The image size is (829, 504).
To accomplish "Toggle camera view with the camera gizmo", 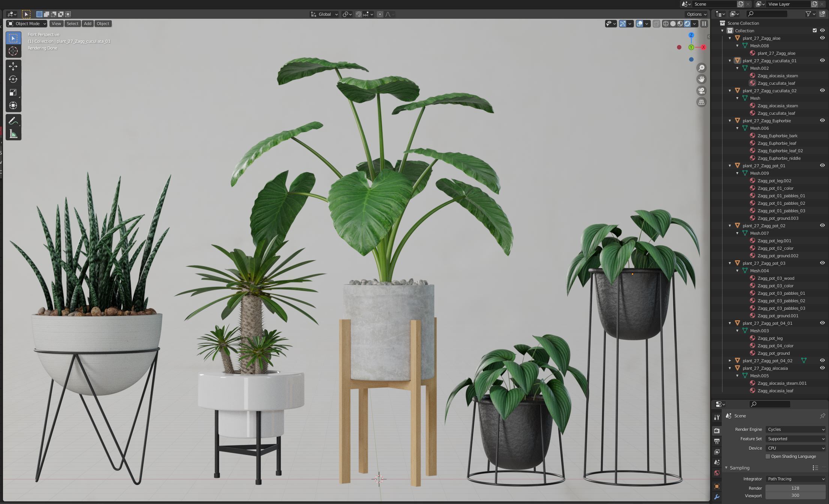I will (701, 91).
